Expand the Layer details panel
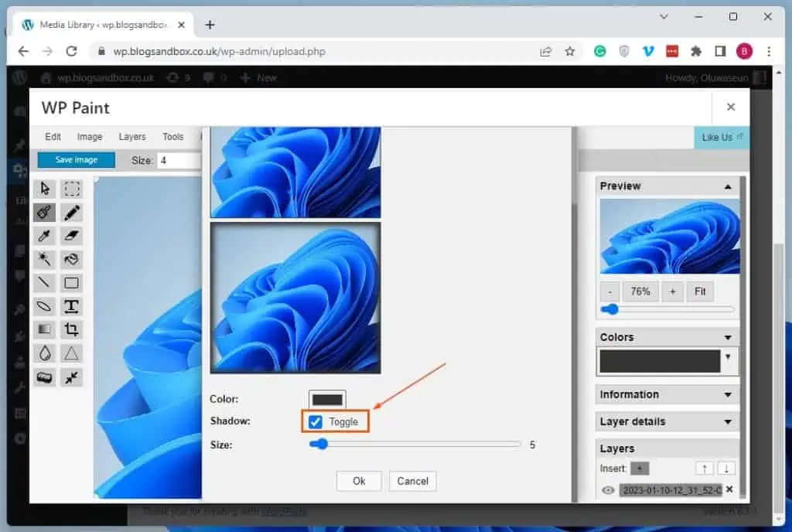 click(727, 422)
